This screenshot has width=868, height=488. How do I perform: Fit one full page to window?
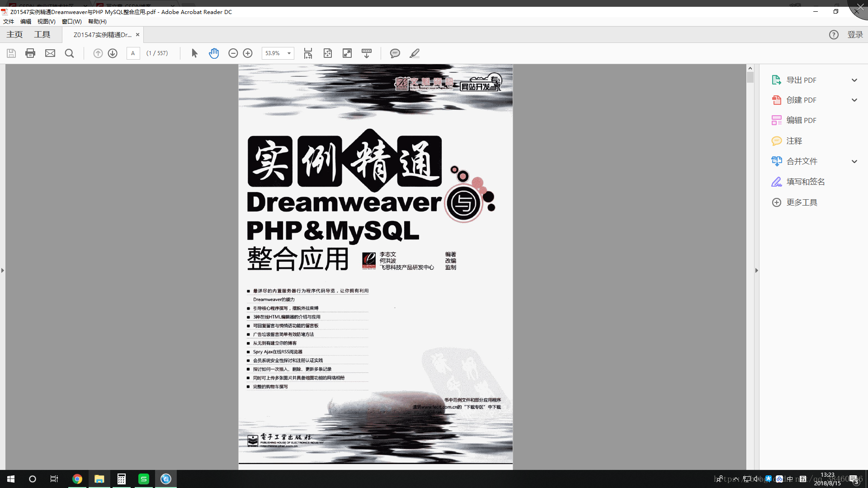328,53
